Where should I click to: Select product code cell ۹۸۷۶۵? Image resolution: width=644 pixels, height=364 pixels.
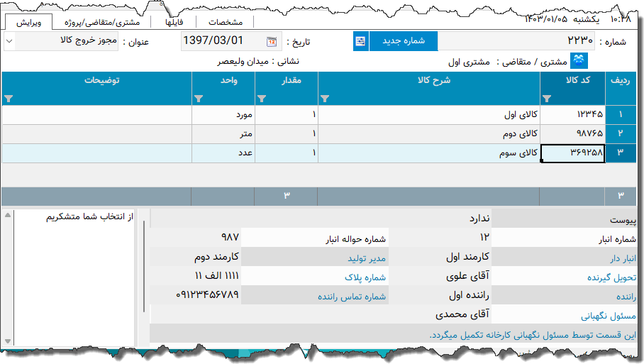[572, 134]
